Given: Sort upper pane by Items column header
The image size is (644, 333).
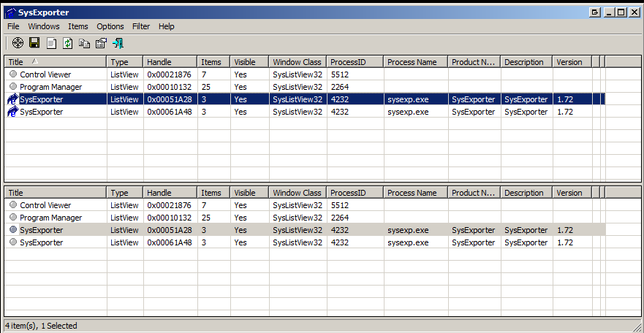Looking at the screenshot, I should [213, 62].
